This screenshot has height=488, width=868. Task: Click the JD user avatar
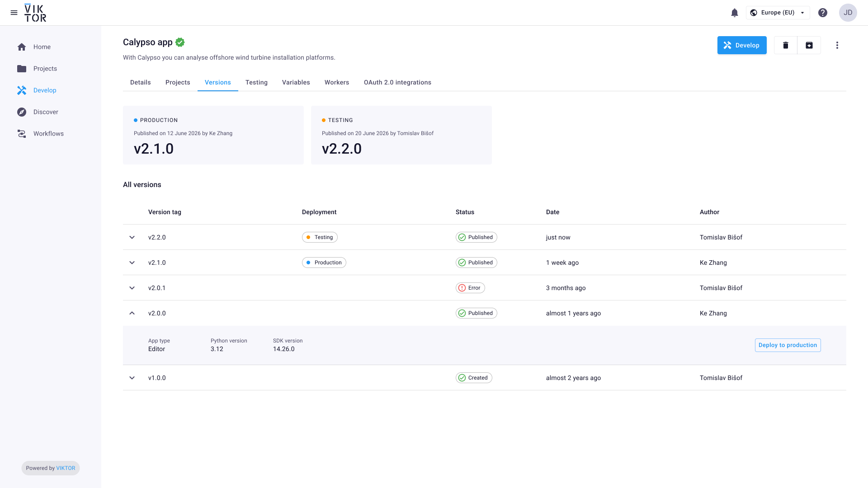(x=848, y=13)
